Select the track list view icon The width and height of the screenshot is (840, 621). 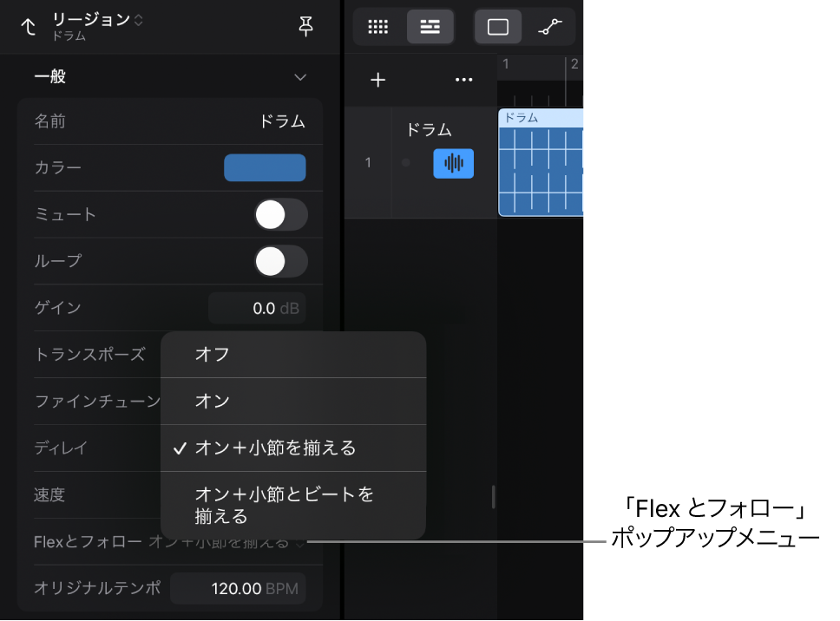430,26
